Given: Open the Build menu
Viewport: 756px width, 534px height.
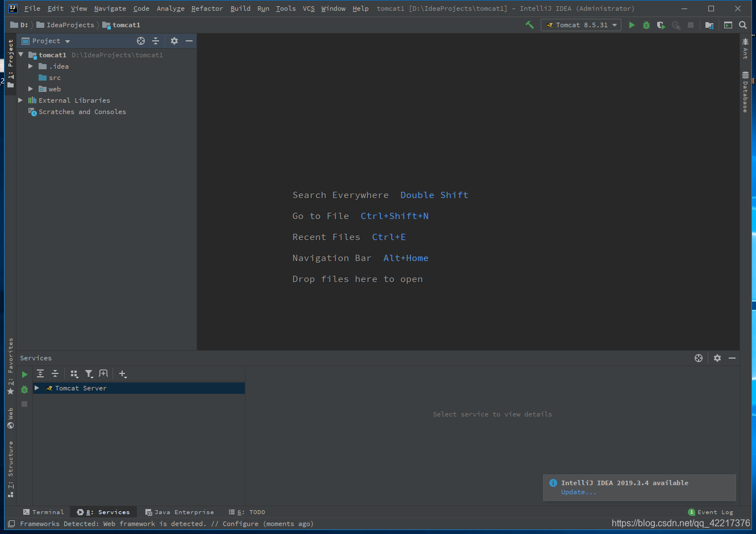Looking at the screenshot, I should coord(240,9).
